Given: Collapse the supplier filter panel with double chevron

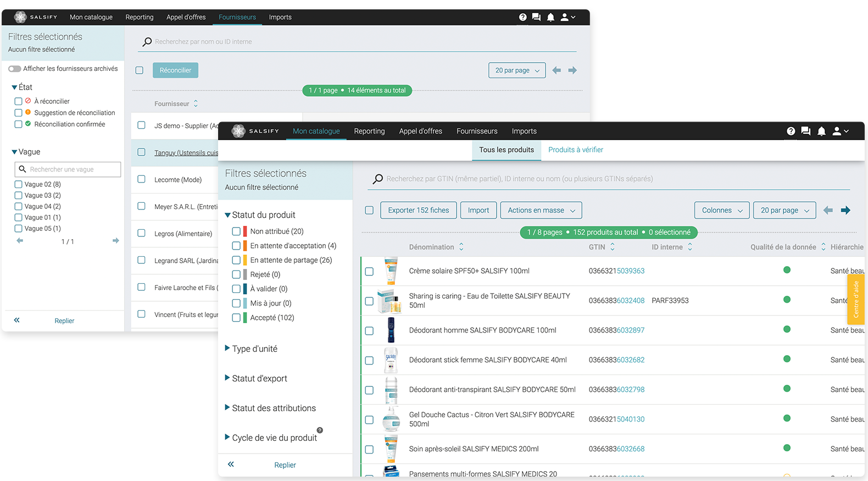Looking at the screenshot, I should pyautogui.click(x=16, y=320).
